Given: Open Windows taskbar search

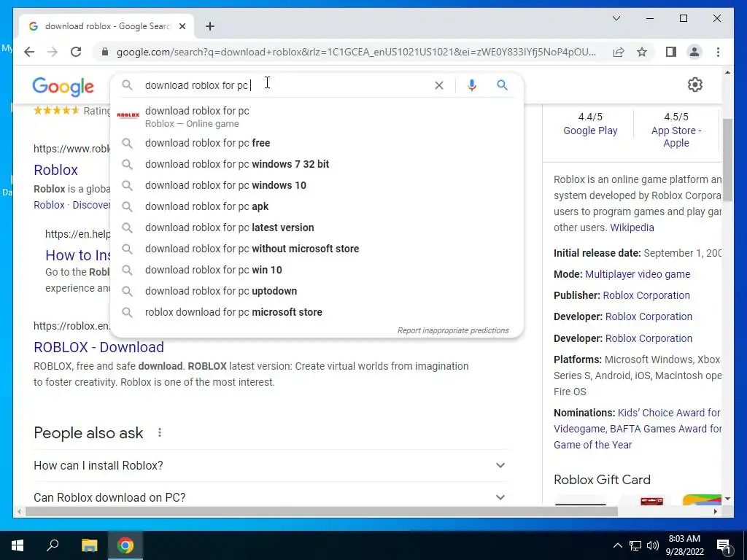Looking at the screenshot, I should pos(53,545).
